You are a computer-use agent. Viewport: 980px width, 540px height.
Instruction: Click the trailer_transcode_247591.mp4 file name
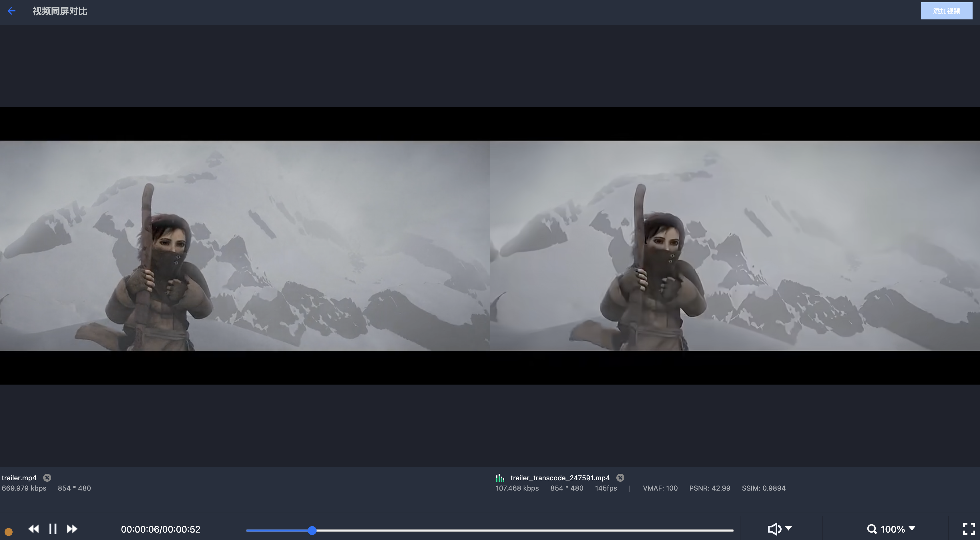560,478
